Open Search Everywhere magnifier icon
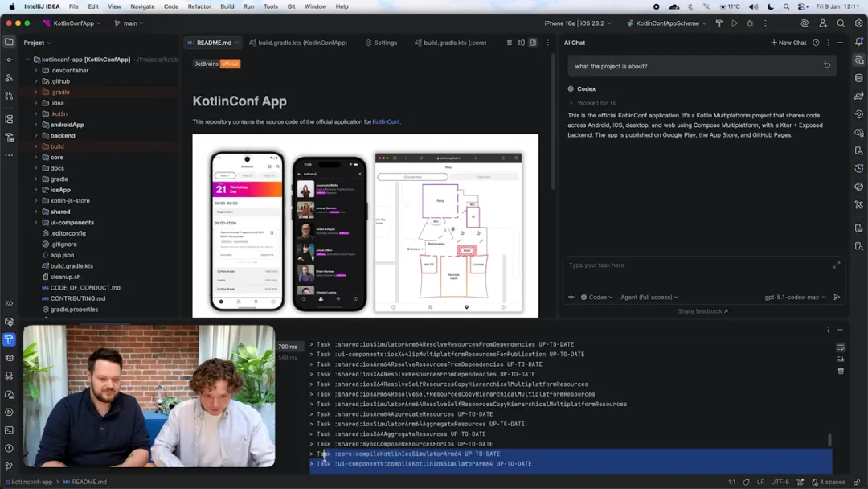Screen dimensions: 868x489 841,23
